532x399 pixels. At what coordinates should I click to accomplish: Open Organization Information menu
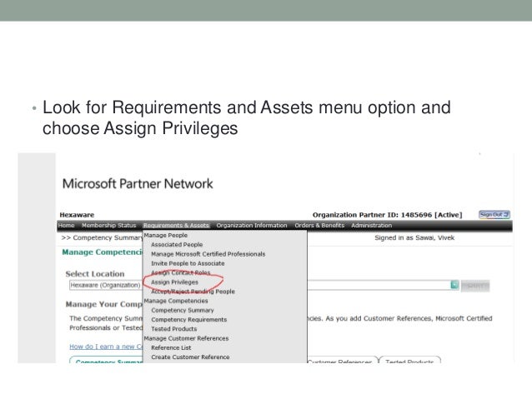point(252,226)
